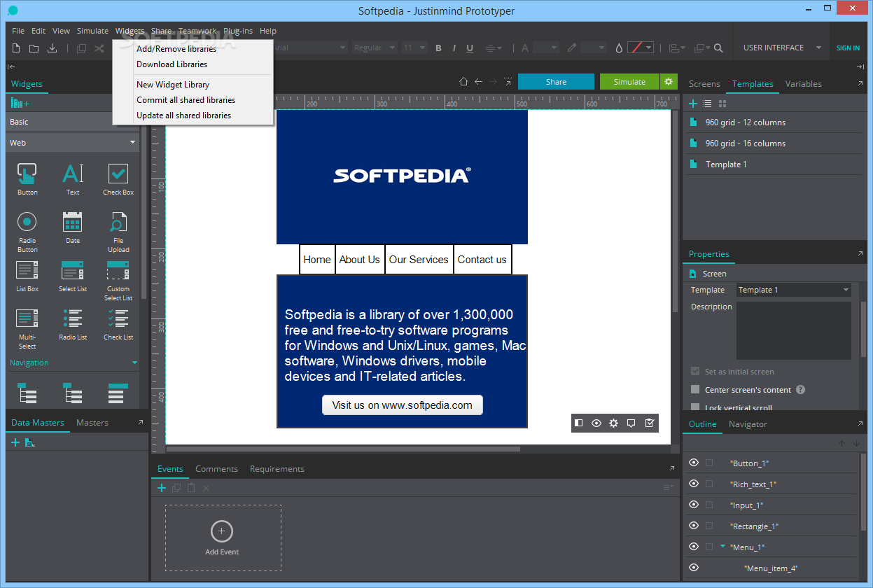Switch templates panel to list view

coord(707,104)
